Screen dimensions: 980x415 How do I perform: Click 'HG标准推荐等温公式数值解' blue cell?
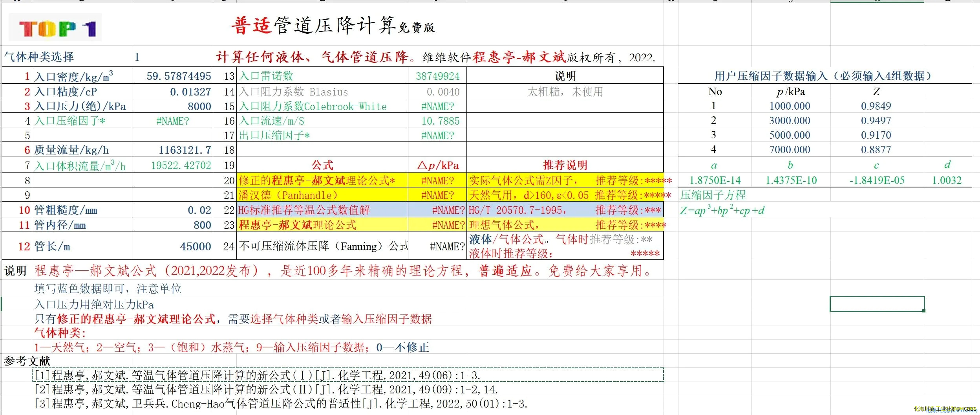tap(322, 210)
